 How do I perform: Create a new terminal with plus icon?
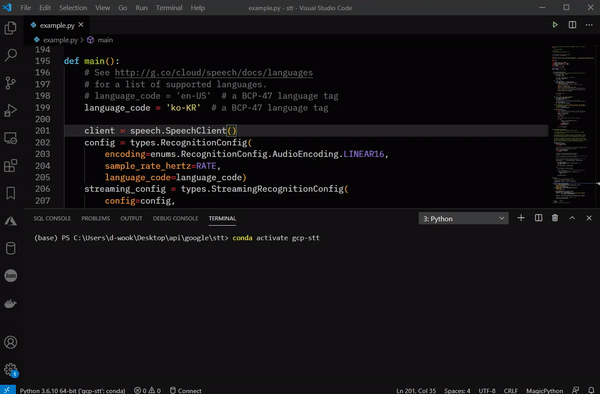click(x=521, y=218)
